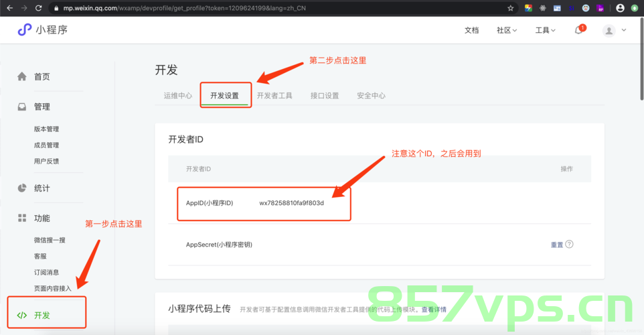644x335 pixels.
Task: Click the page vertical scrollbar
Action: click(641, 59)
